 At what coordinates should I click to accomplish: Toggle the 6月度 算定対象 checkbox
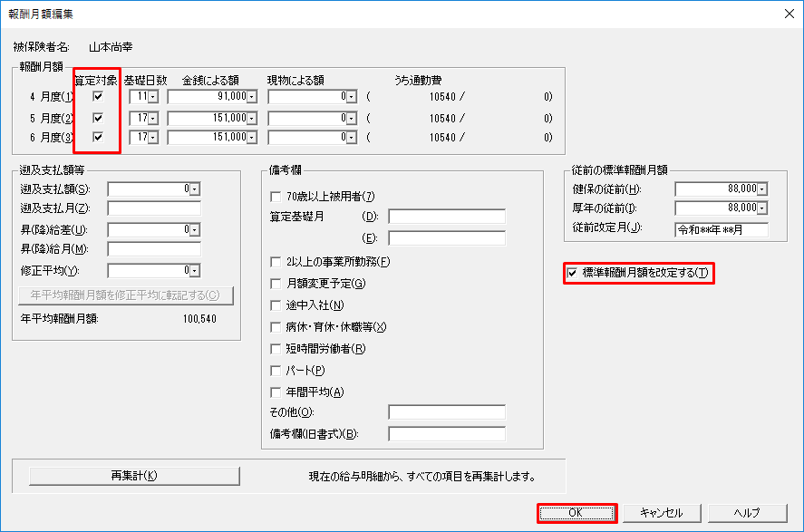(98, 138)
